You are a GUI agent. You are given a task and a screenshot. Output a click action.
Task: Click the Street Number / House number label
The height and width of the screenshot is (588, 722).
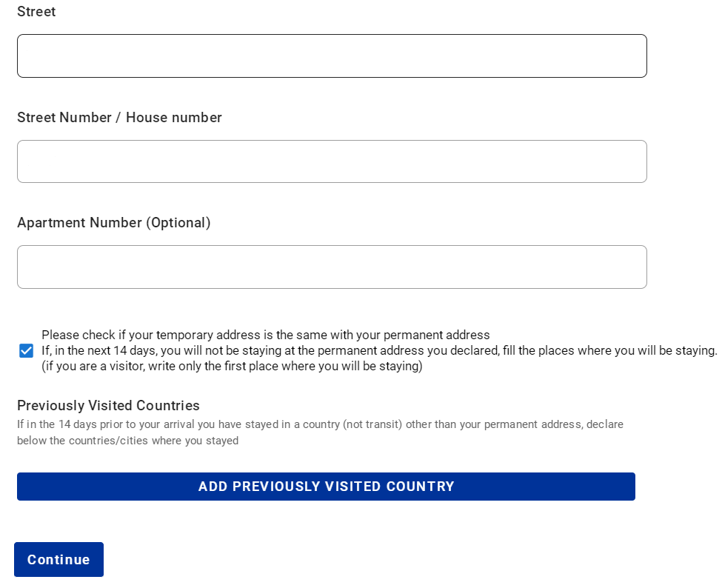click(120, 118)
